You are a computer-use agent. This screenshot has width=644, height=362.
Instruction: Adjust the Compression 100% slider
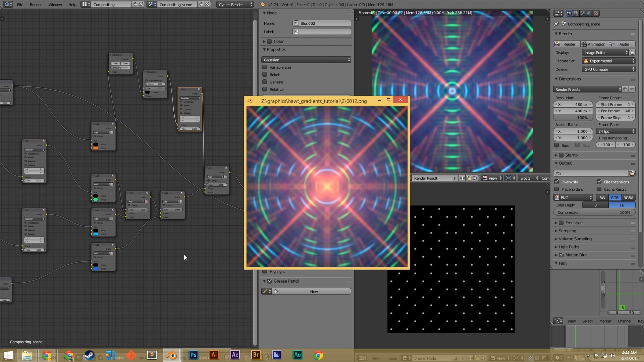[594, 213]
